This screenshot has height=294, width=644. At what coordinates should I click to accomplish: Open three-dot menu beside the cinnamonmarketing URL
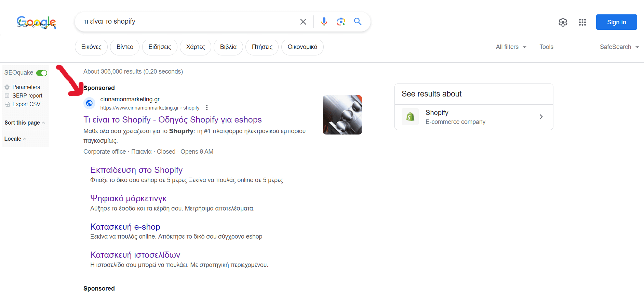click(207, 108)
